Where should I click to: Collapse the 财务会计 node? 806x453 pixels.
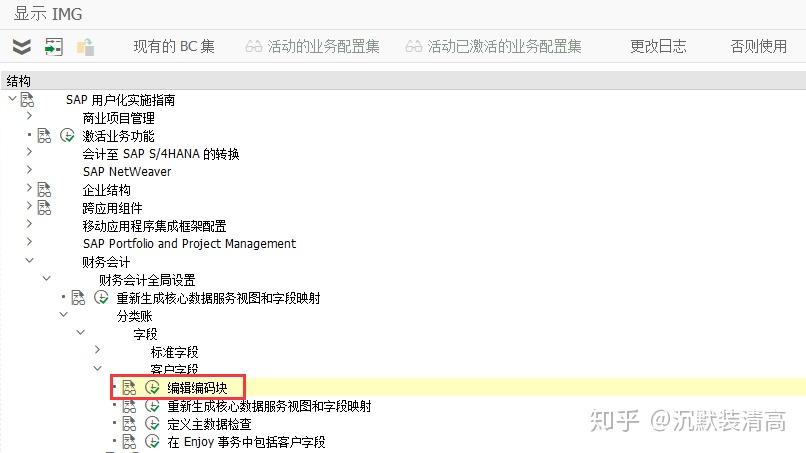point(29,261)
